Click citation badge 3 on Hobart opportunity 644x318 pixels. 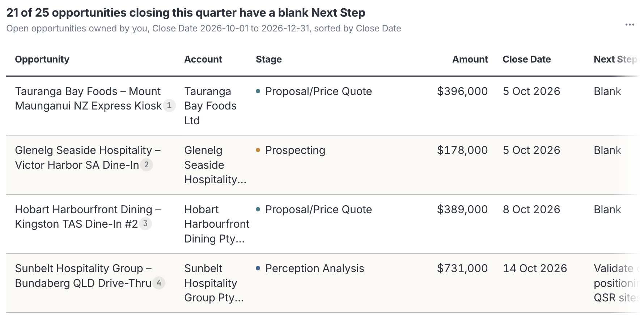coord(145,224)
